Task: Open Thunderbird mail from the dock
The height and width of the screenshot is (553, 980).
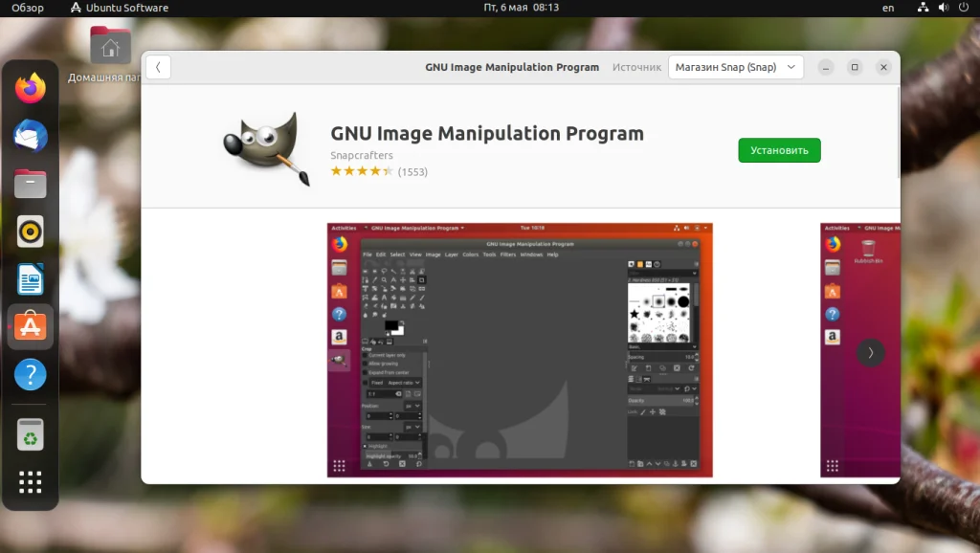Action: (x=30, y=136)
